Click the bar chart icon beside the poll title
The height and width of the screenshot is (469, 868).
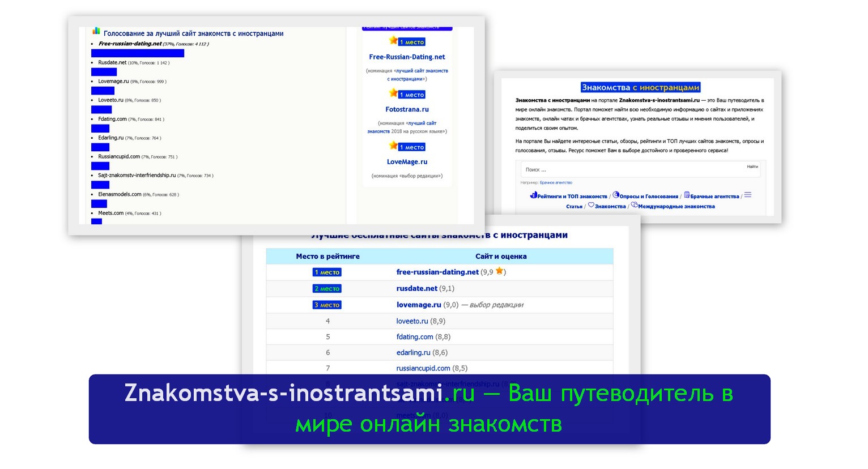pos(96,31)
